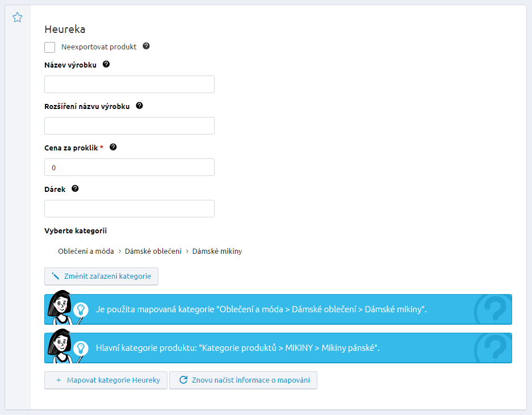Click question mark in Hlavní kategorie banner
532x415 pixels.
click(x=493, y=348)
